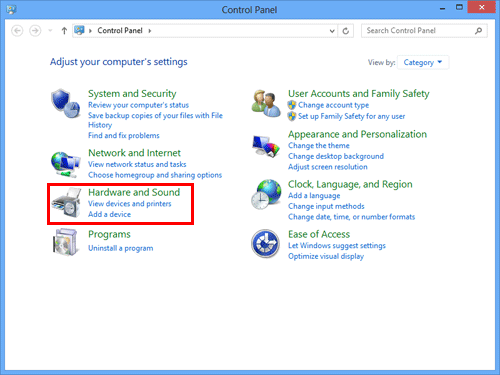Click the shield icon beside Set up Family Safety

coord(292,116)
